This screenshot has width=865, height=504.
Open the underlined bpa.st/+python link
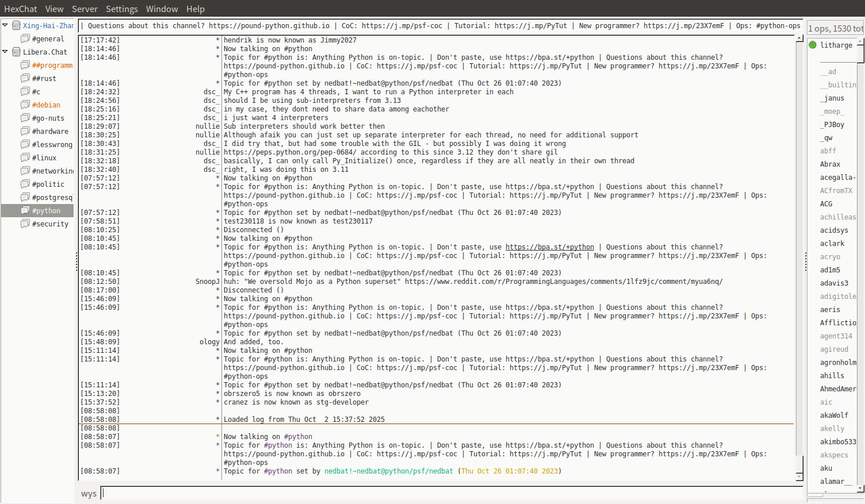point(549,247)
